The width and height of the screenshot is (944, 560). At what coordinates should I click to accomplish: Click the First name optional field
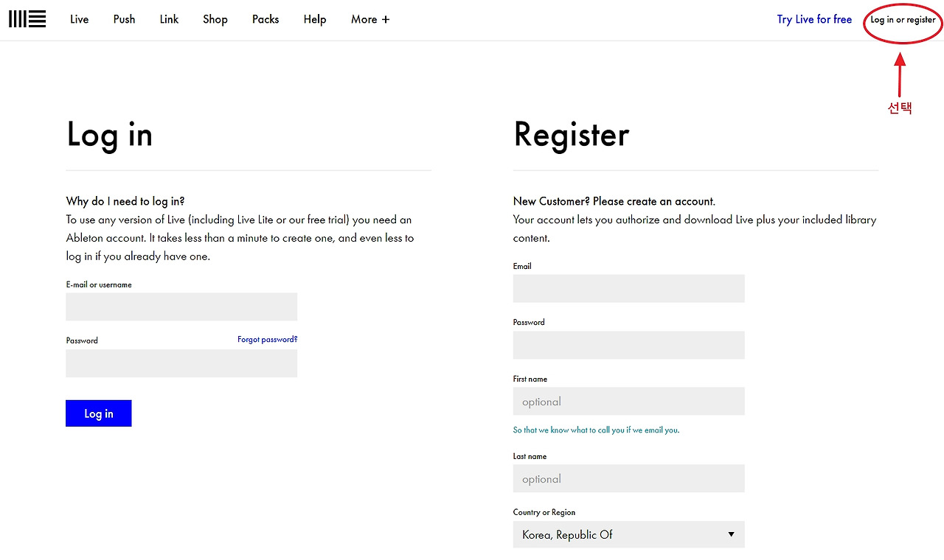(628, 402)
